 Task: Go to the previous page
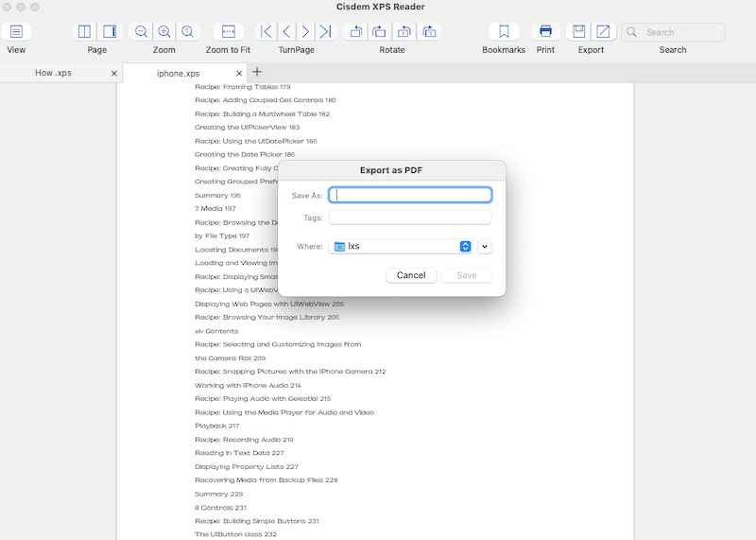286,32
